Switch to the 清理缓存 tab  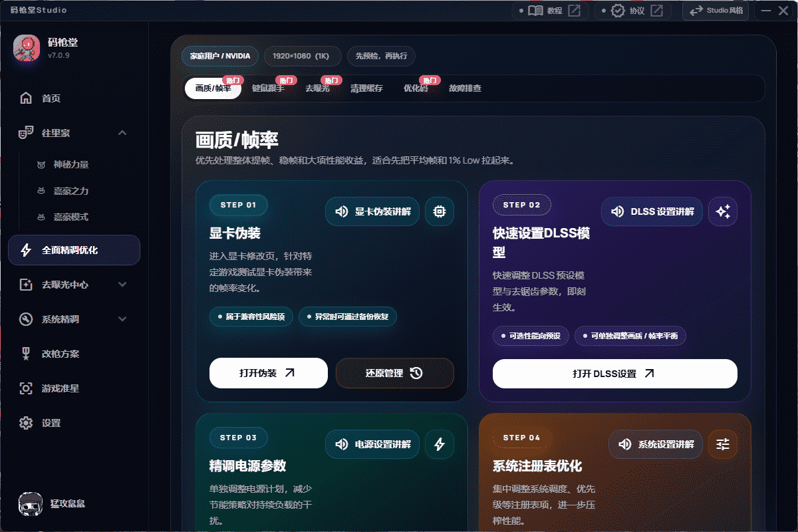pos(367,88)
